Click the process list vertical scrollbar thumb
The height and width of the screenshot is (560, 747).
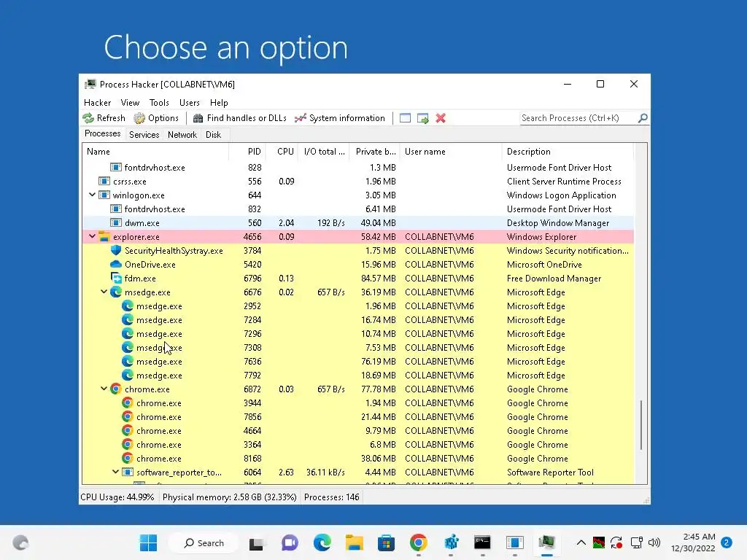point(641,425)
